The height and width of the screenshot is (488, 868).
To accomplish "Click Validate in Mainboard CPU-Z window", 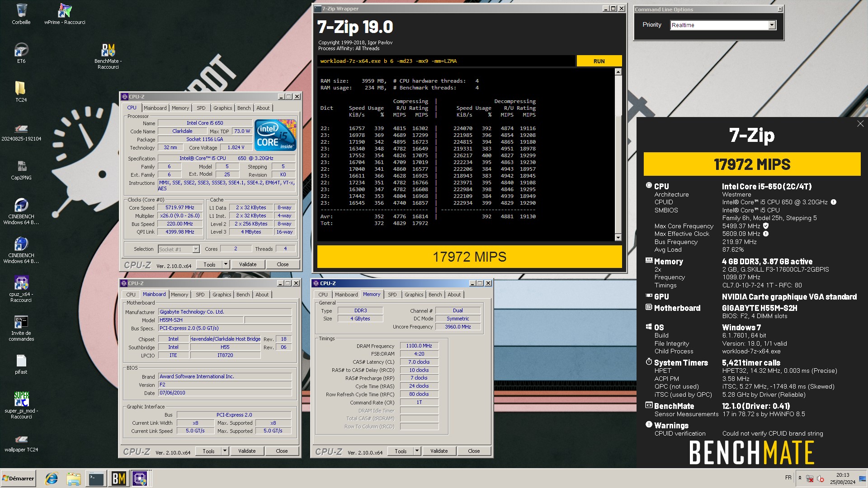I will 247,451.
